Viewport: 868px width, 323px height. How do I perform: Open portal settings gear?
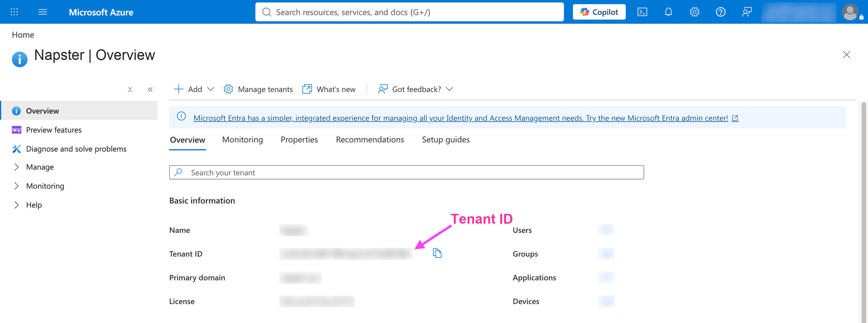pyautogui.click(x=694, y=12)
